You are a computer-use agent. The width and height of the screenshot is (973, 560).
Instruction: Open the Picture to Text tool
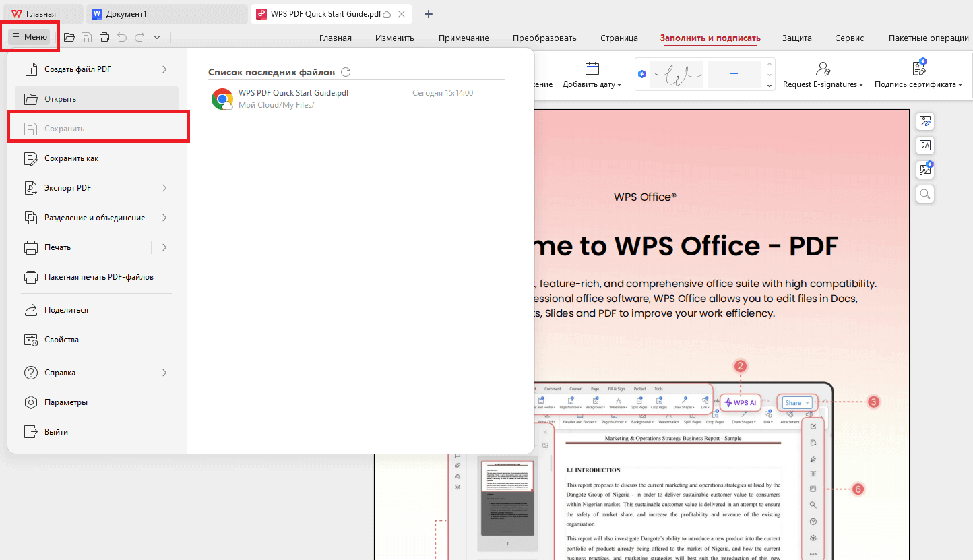tap(926, 146)
